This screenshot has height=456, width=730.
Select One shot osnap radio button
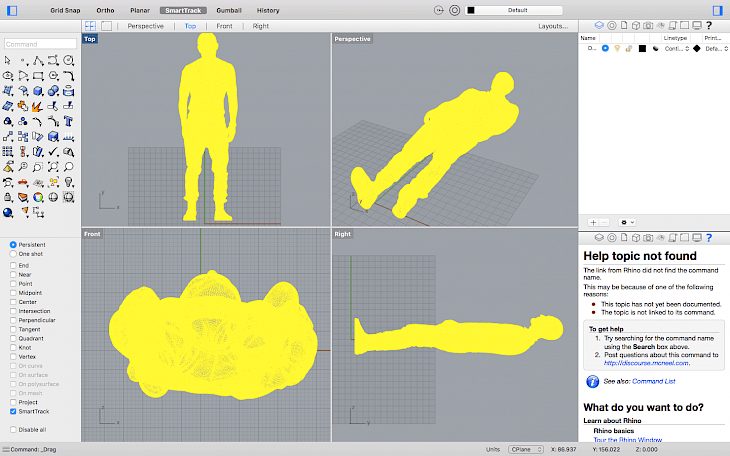tap(13, 254)
